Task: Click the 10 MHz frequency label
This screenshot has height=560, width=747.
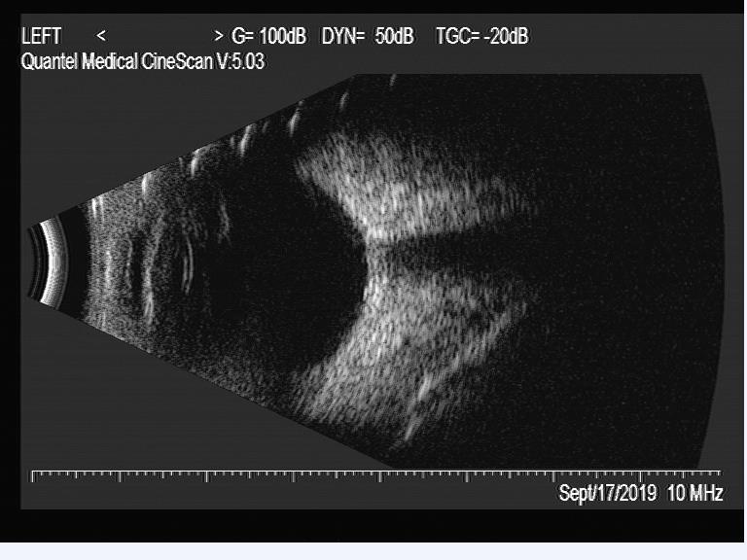Action: click(695, 493)
